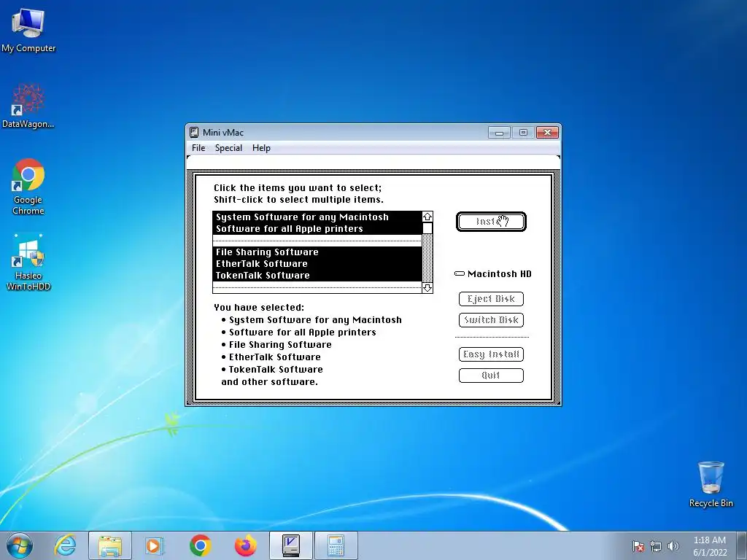
Task: Click the Mini vMac title bar icon
Action: point(194,133)
